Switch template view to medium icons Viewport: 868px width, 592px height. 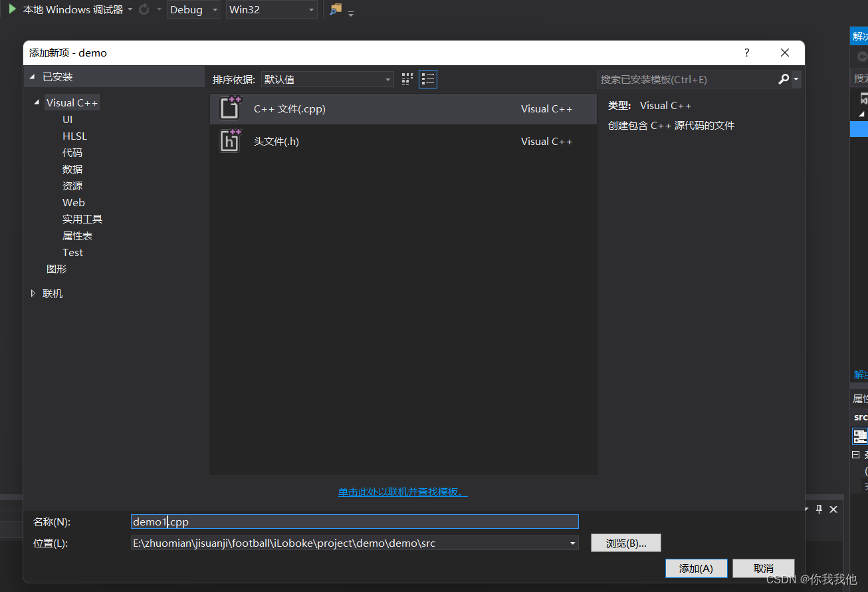point(407,78)
